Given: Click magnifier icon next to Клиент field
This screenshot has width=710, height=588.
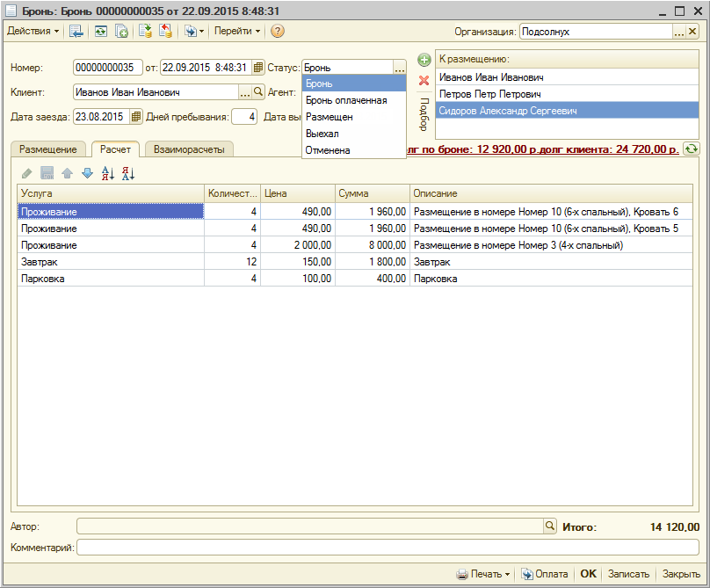Looking at the screenshot, I should point(258,91).
